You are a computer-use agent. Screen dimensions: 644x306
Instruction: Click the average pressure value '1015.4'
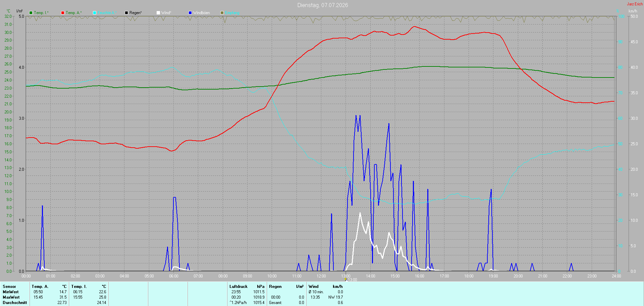click(259, 303)
